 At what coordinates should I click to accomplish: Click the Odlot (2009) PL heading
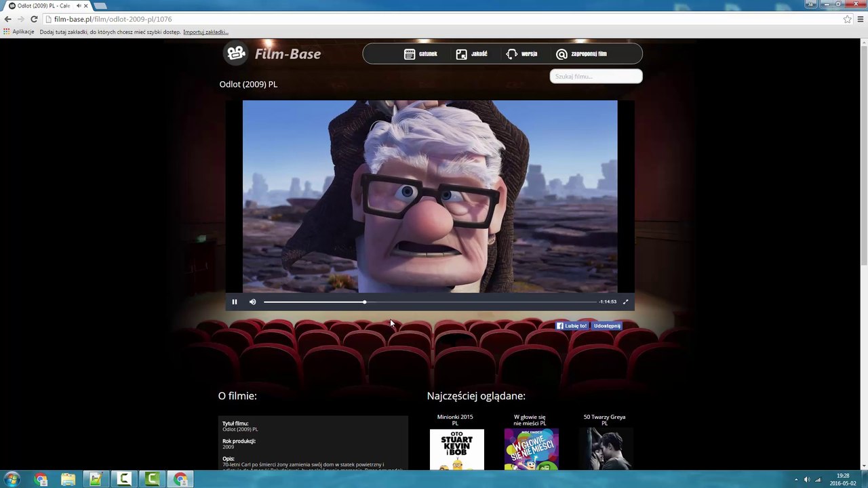248,84
